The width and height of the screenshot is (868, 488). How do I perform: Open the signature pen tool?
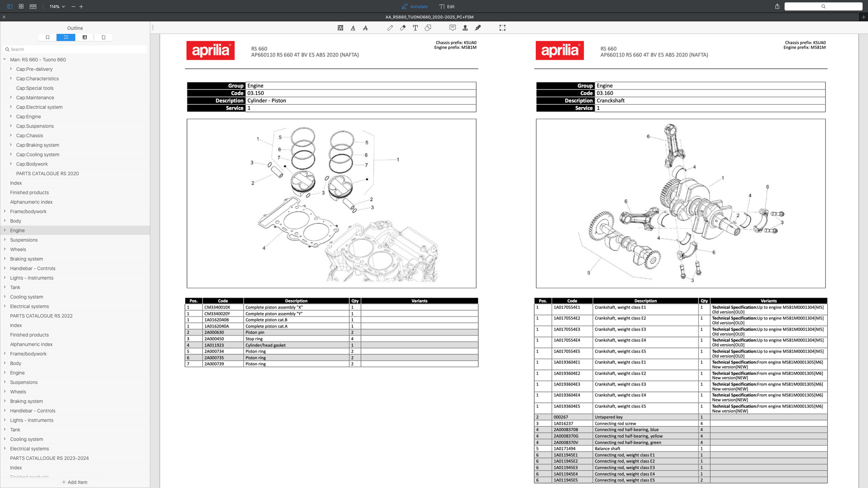pos(478,28)
